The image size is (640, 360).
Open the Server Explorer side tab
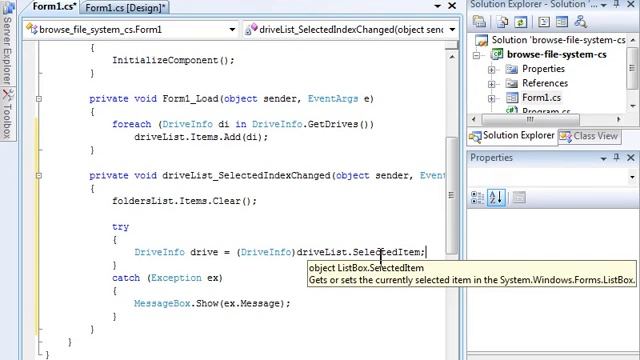click(7, 43)
